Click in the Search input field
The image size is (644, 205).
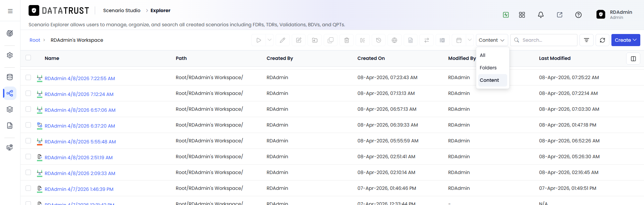click(x=544, y=40)
